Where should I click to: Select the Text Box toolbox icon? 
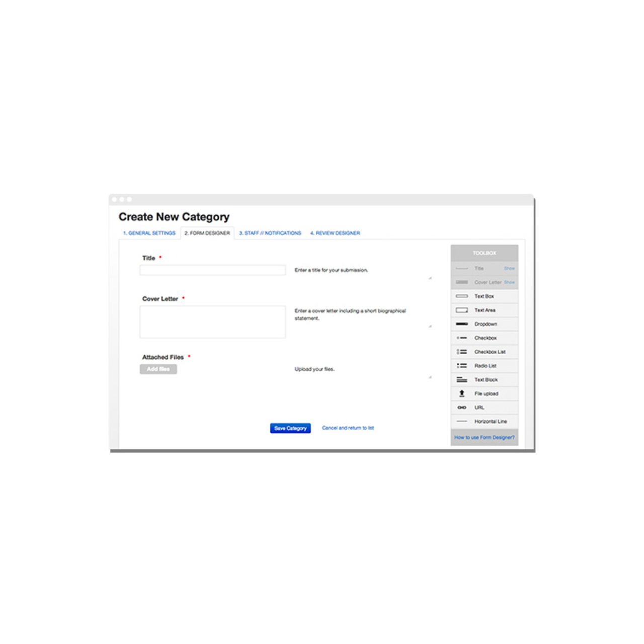pyautogui.click(x=461, y=296)
